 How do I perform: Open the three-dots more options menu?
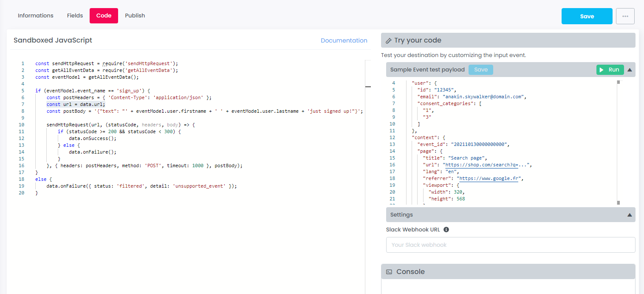tap(625, 16)
